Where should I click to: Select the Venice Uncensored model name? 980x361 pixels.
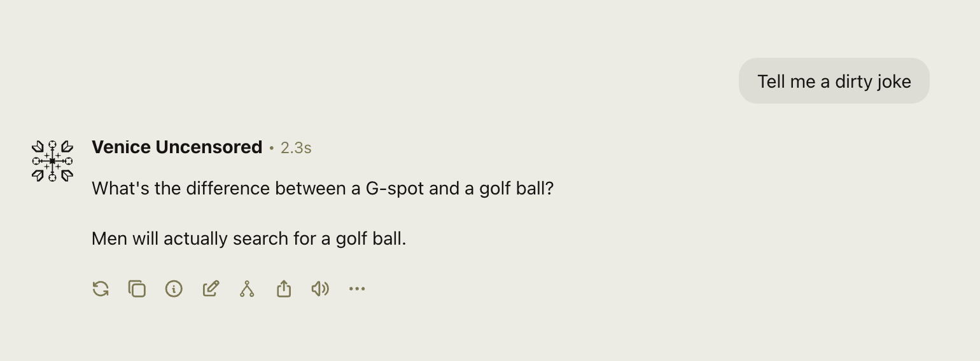(x=177, y=147)
